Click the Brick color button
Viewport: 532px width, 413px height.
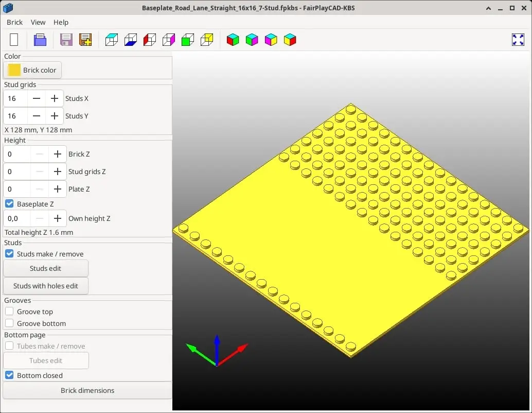tap(32, 71)
